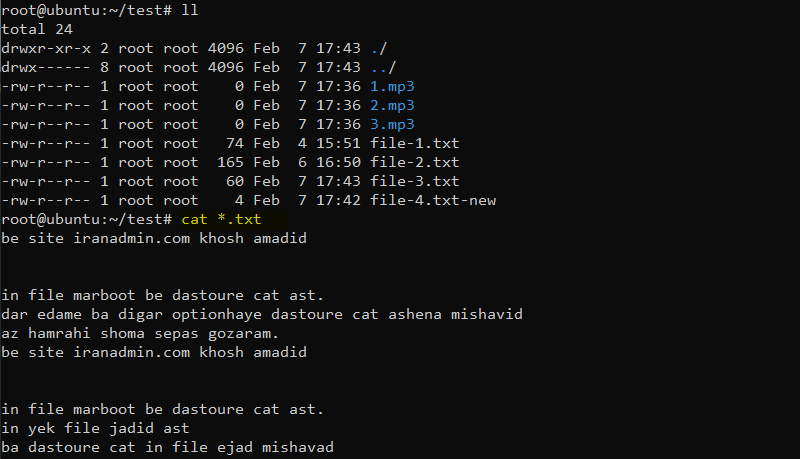Click the 3.mp3 filename in listing
800x459 pixels.
tap(392, 124)
